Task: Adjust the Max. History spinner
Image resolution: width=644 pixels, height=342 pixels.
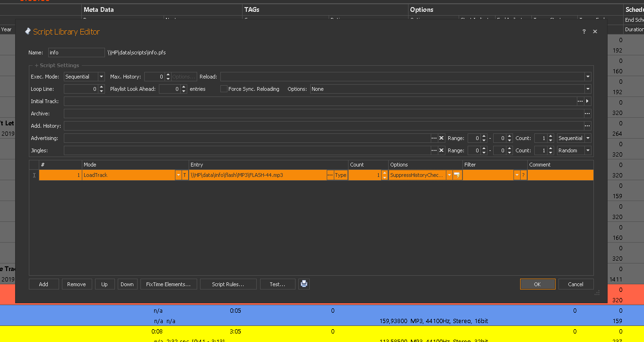Action: (x=168, y=77)
